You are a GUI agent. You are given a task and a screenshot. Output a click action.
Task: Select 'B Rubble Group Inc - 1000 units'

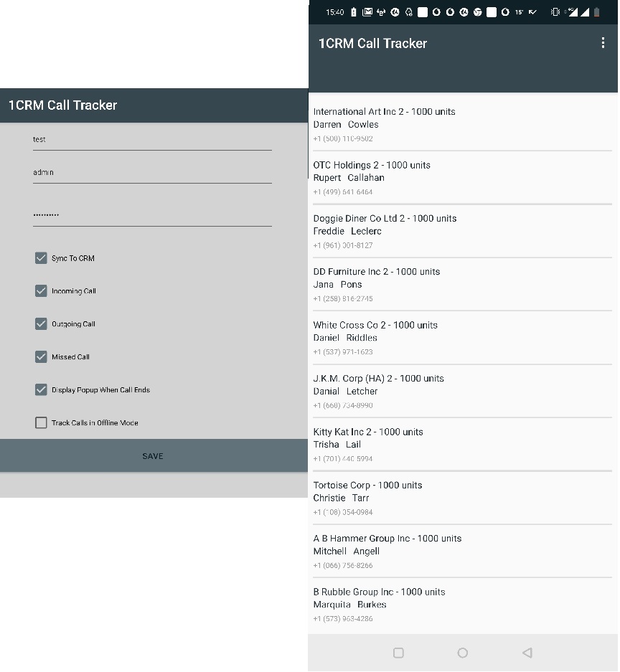click(379, 592)
